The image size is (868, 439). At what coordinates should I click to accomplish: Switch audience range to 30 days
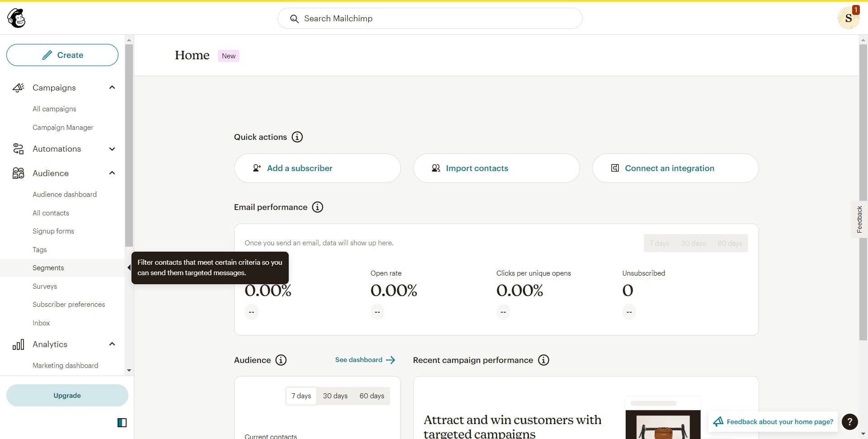(x=335, y=396)
